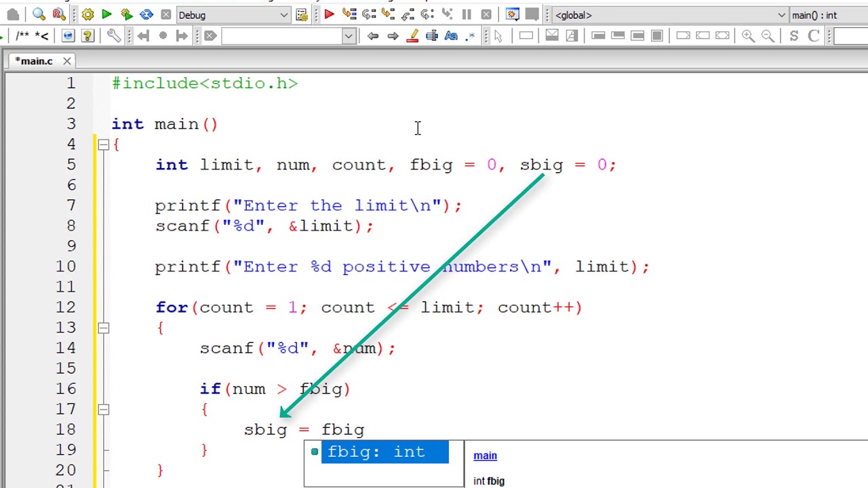Image resolution: width=868 pixels, height=488 pixels.
Task: Click the Break debugger pause icon
Action: click(x=467, y=14)
